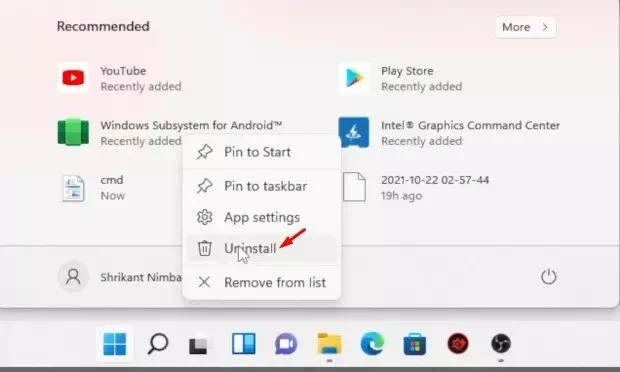Open Widgets panel from the taskbar
The image size is (620, 372).
click(x=244, y=344)
